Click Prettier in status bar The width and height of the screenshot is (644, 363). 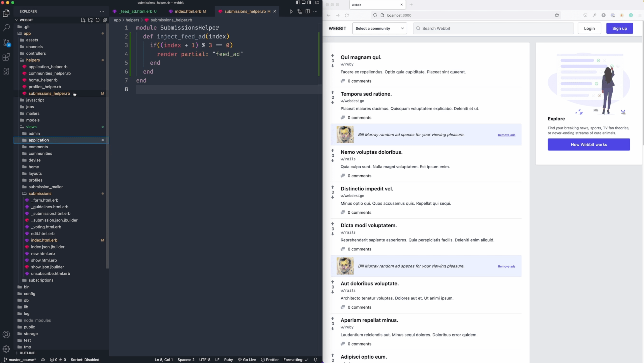pyautogui.click(x=270, y=359)
